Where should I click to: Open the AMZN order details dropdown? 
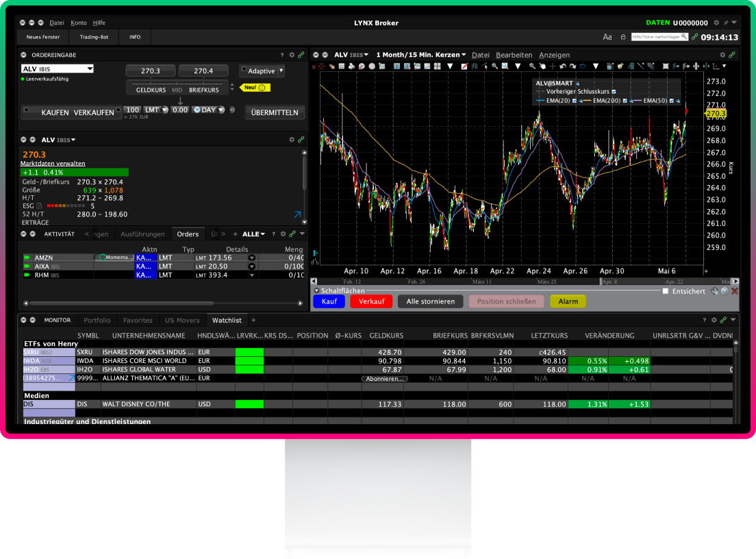click(252, 258)
